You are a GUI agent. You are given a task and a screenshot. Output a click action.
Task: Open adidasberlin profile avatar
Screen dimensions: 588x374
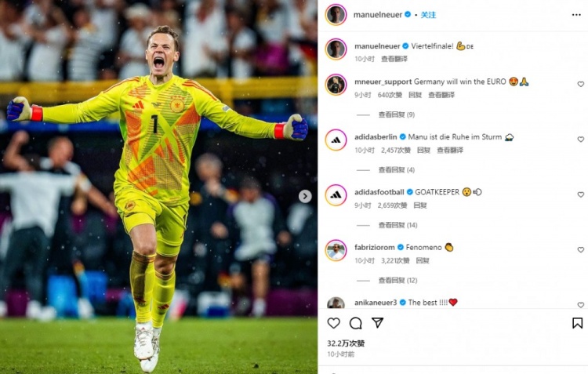coord(336,140)
